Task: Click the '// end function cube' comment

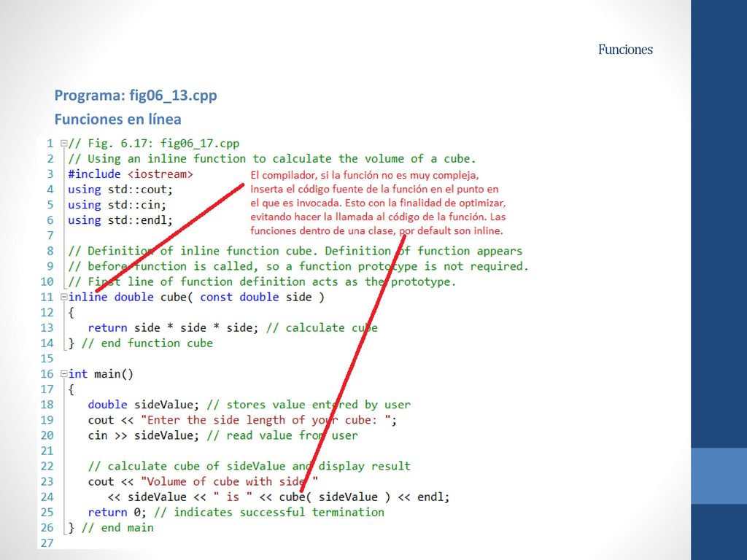Action: [x=147, y=343]
